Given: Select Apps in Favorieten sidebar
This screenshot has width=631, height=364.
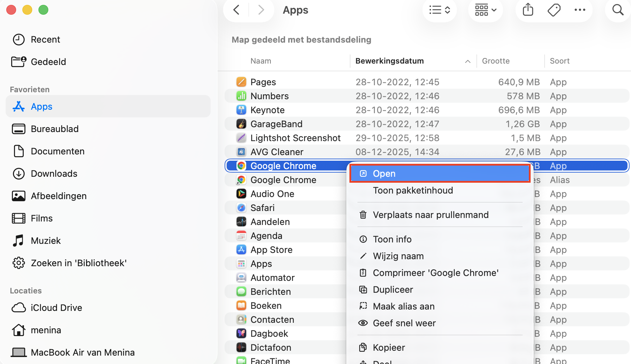Looking at the screenshot, I should [x=108, y=106].
